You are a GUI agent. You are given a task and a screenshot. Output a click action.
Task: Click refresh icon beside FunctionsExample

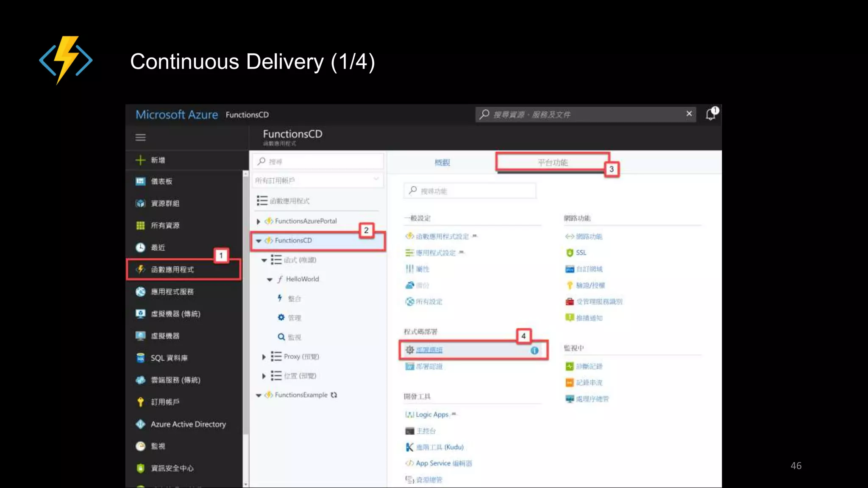[x=334, y=395]
